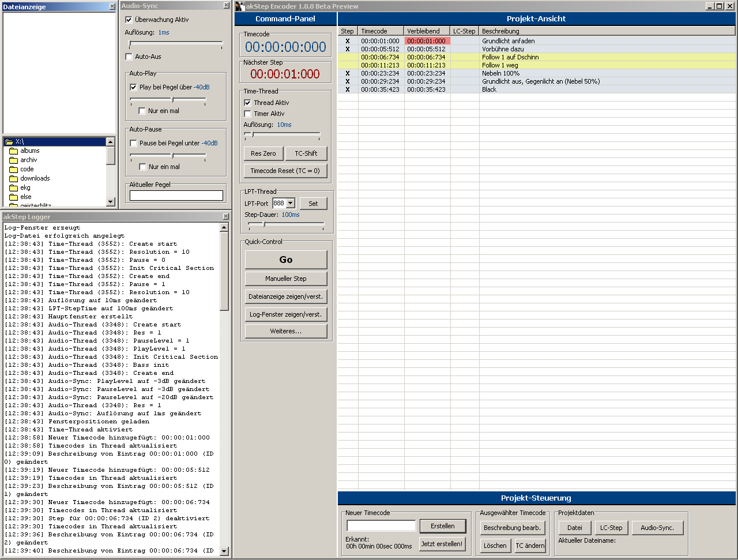This screenshot has width=738, height=560.
Task: Click the downloads folder icon
Action: 14,179
